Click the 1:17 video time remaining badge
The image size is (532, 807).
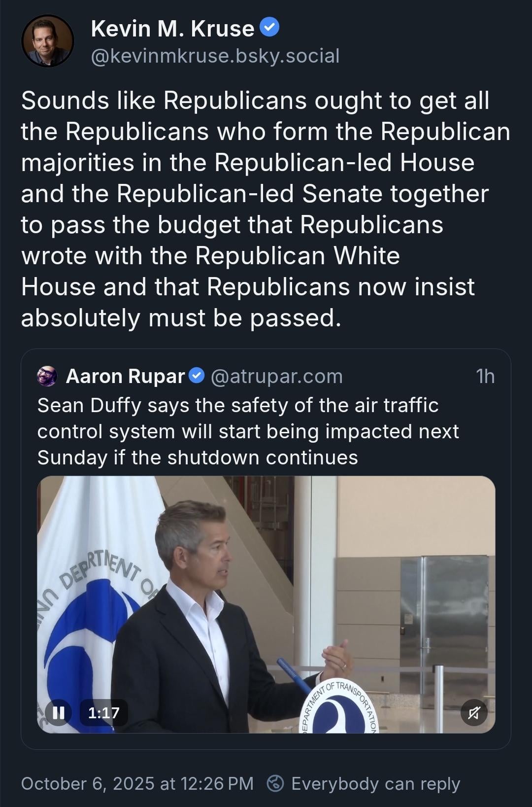click(x=103, y=712)
